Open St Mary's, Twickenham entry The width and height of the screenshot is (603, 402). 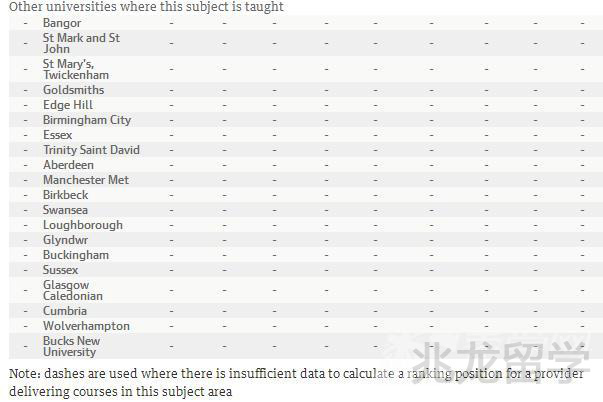tap(75, 69)
